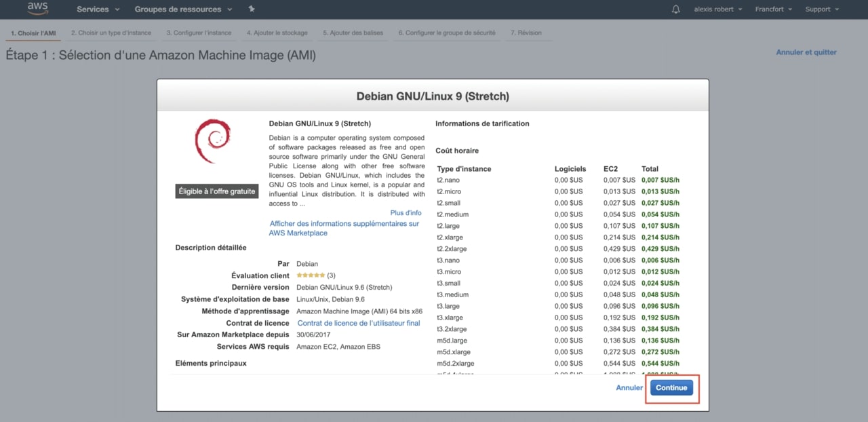Image resolution: width=868 pixels, height=422 pixels.
Task: Click the t3.medium instance type
Action: [452, 295]
